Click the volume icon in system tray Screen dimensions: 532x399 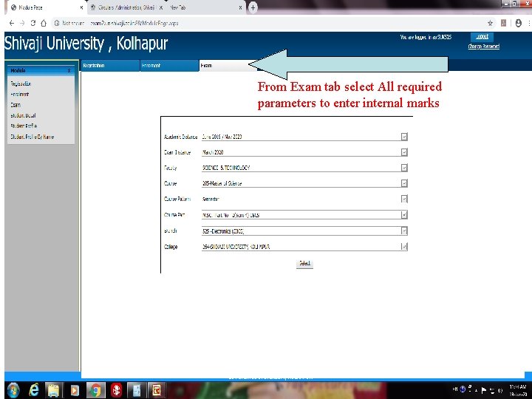pos(500,391)
